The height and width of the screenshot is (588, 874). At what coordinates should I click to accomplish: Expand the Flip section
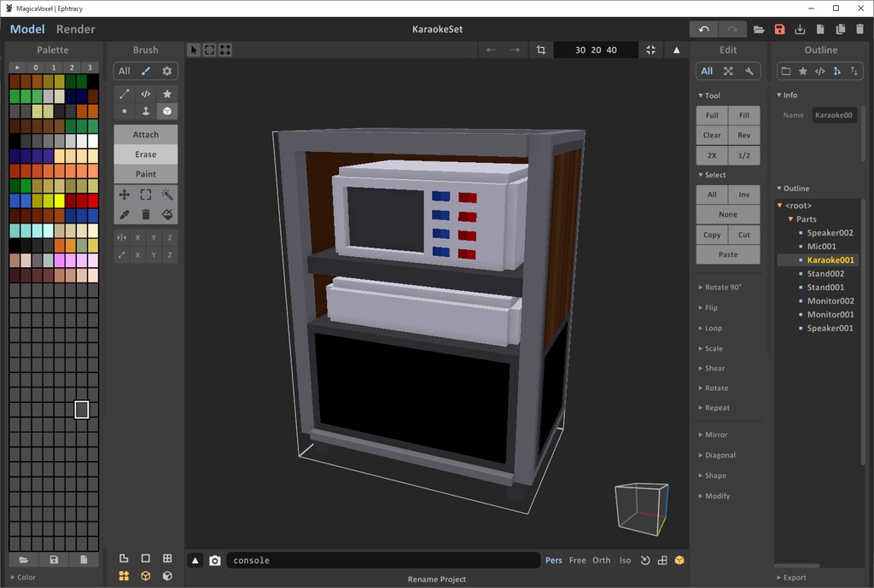708,308
